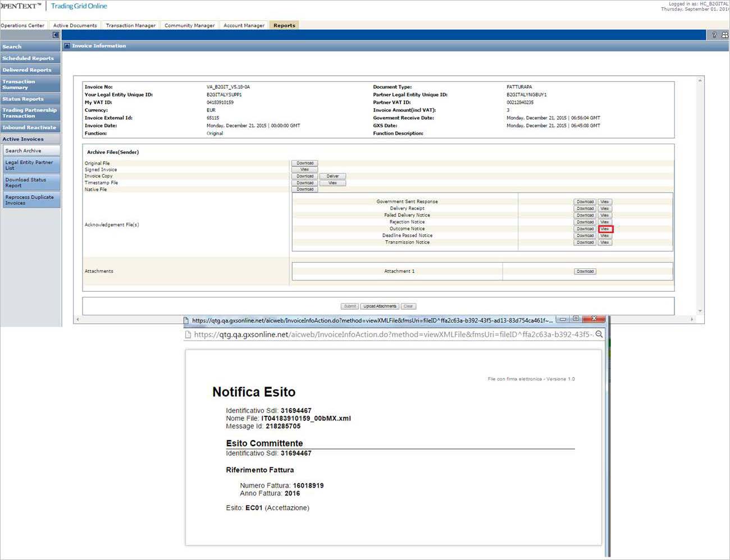
Task: Open the Account Manager tab
Action: [244, 25]
